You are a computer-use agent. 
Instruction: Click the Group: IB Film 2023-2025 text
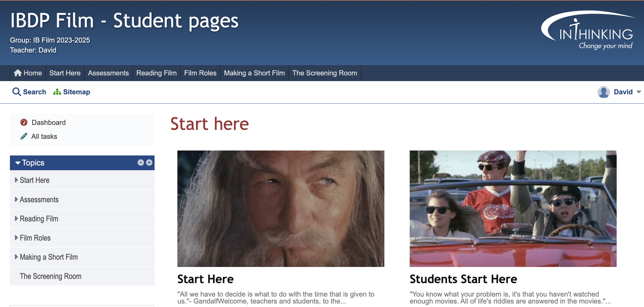tap(50, 40)
